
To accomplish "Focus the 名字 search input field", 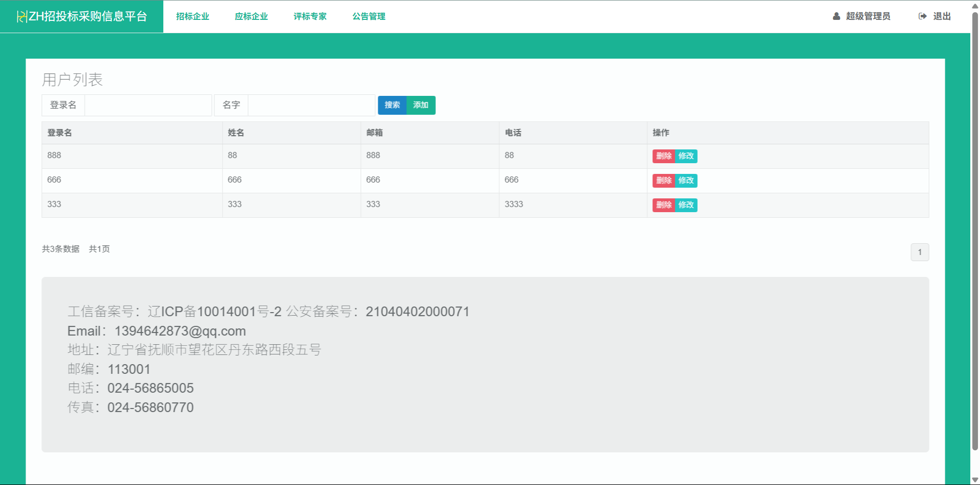I will click(x=311, y=105).
